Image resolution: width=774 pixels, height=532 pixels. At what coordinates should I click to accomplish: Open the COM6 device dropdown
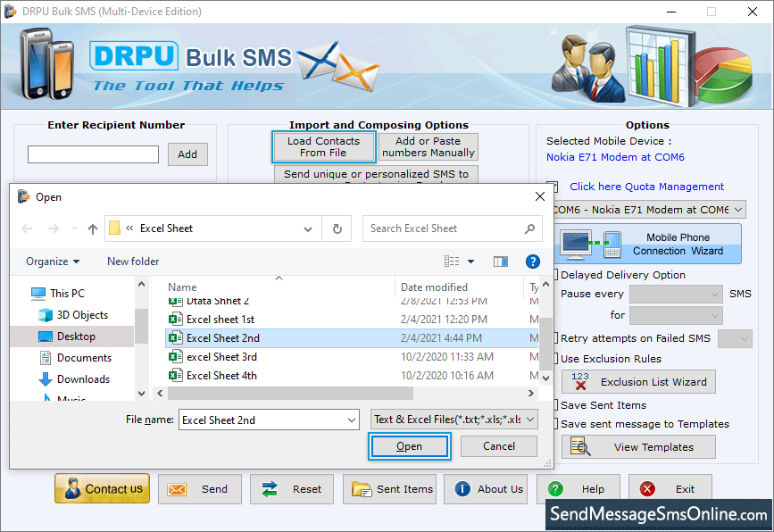pyautogui.click(x=738, y=210)
